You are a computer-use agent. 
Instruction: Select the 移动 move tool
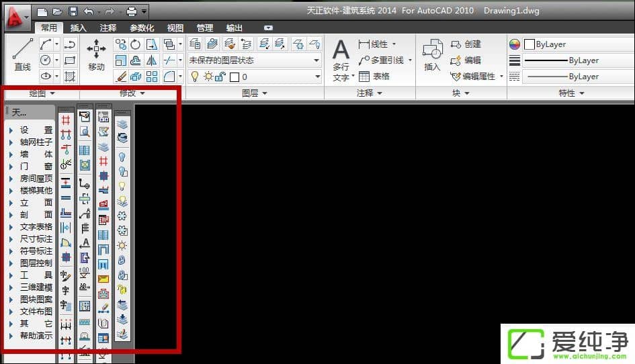[96, 54]
